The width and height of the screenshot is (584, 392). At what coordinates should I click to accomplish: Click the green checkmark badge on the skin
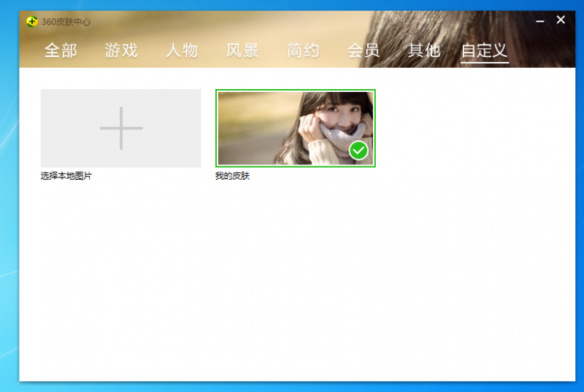[x=358, y=150]
